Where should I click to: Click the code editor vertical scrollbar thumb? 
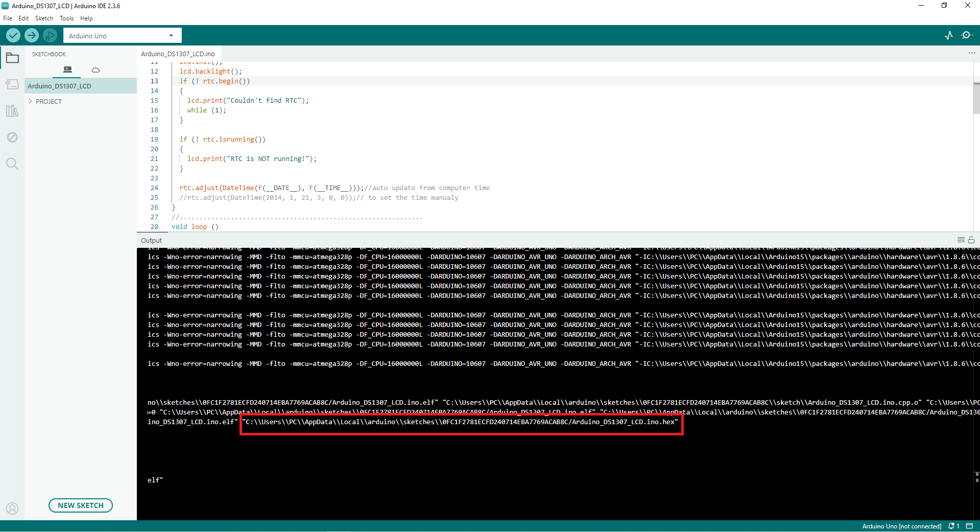[x=976, y=98]
